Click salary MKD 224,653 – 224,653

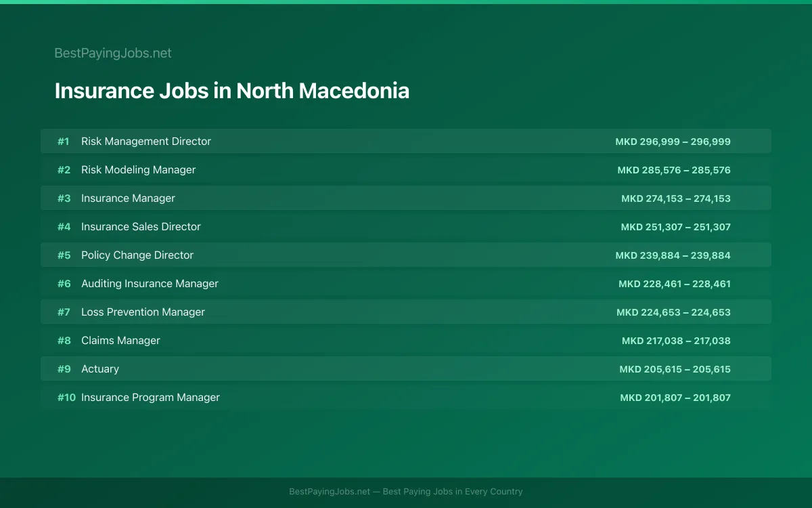tap(673, 312)
